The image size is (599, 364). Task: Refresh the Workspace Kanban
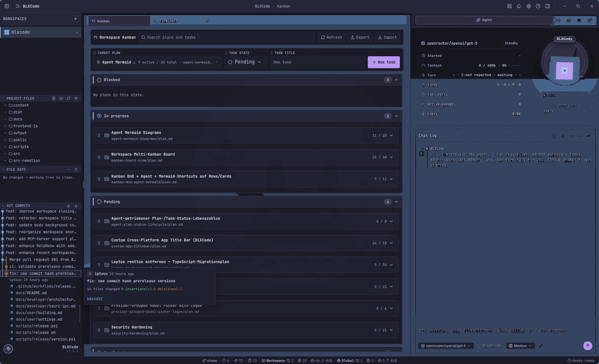pos(331,37)
